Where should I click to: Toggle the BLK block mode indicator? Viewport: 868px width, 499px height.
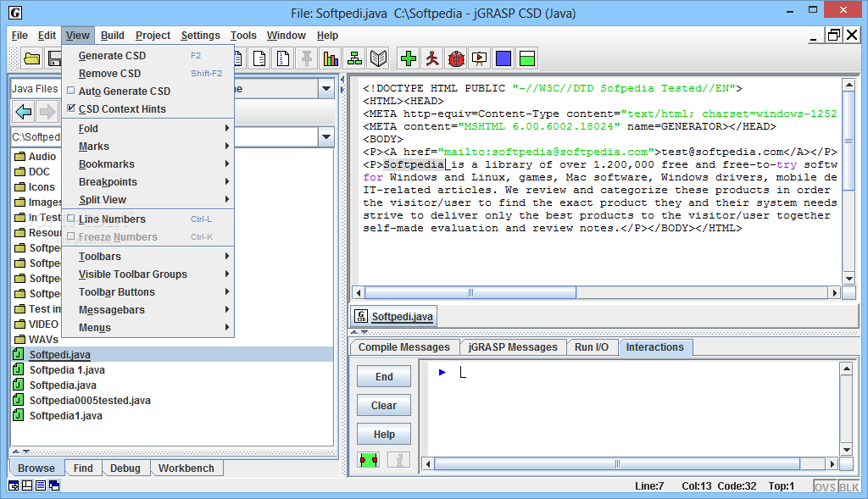(849, 487)
